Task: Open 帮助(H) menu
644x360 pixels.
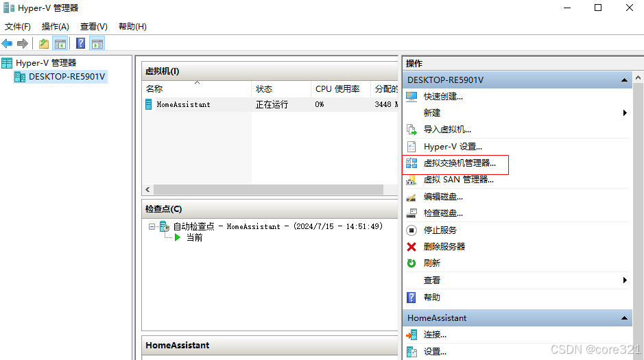Action: [x=132, y=27]
